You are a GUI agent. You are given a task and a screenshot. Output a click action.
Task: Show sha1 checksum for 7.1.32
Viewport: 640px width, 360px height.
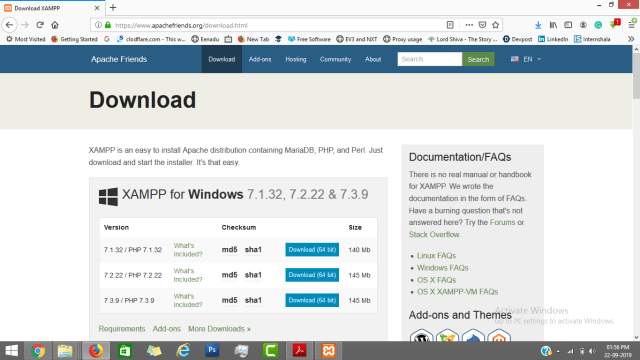(253, 250)
